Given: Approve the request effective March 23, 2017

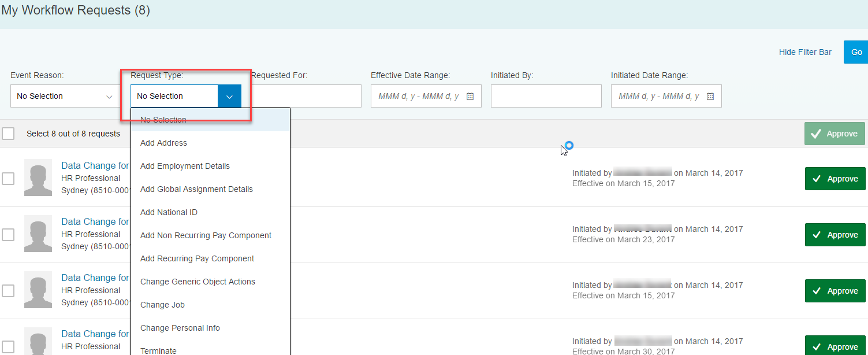Looking at the screenshot, I should 835,235.
